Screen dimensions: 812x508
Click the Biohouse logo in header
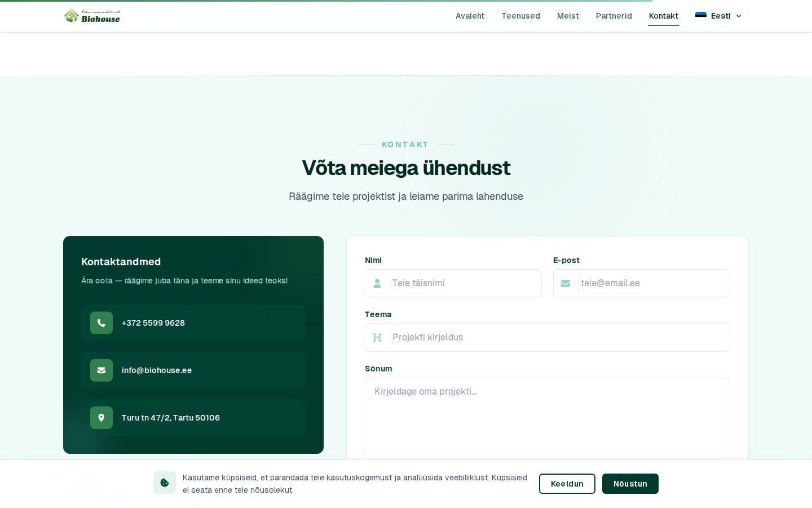click(x=92, y=16)
